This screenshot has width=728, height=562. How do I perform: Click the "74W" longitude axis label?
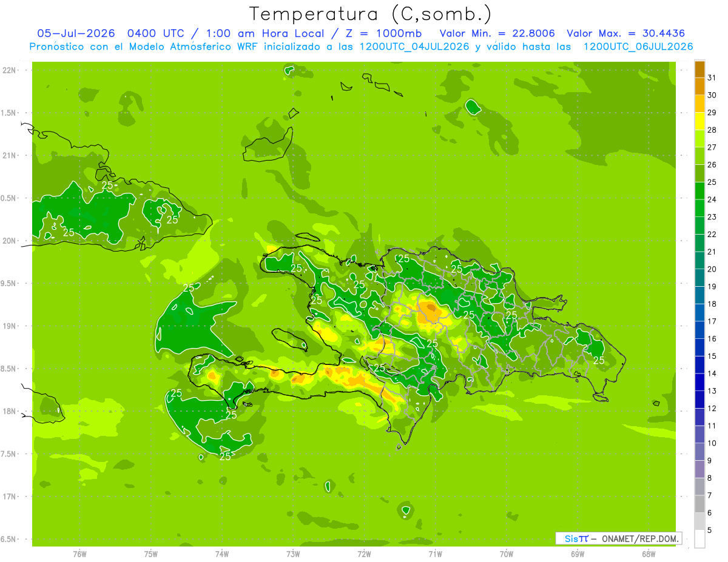[222, 554]
